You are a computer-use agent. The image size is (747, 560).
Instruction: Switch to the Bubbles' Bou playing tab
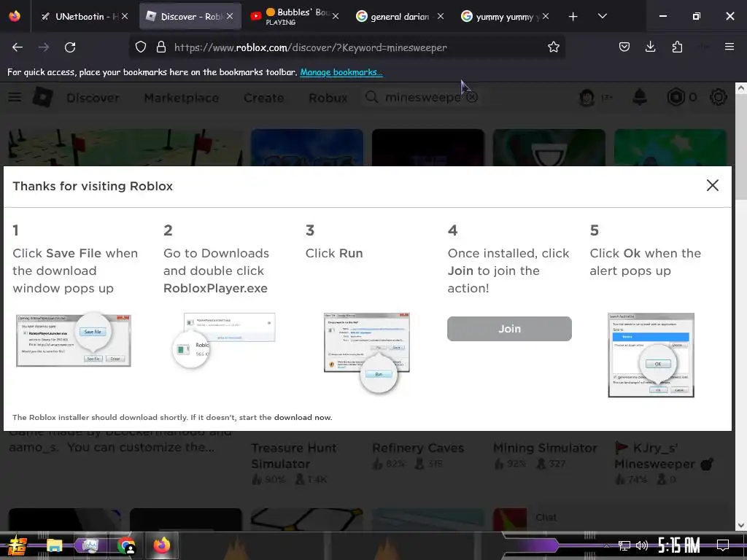pos(295,16)
